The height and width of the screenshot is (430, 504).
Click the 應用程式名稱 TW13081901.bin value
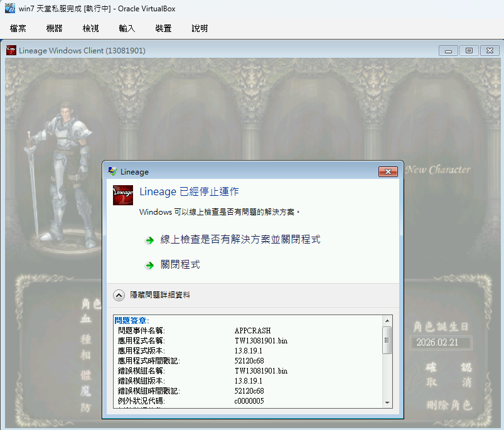tap(261, 341)
